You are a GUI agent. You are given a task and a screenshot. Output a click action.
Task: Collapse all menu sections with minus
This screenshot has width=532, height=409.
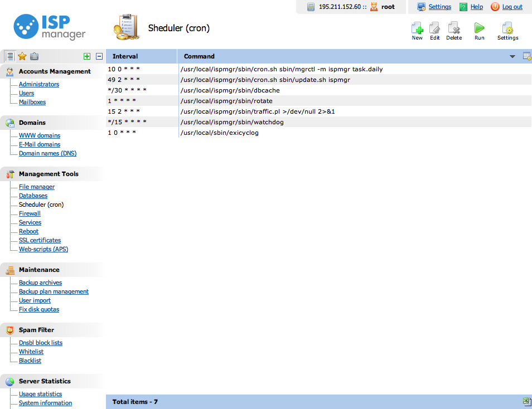pyautogui.click(x=99, y=56)
